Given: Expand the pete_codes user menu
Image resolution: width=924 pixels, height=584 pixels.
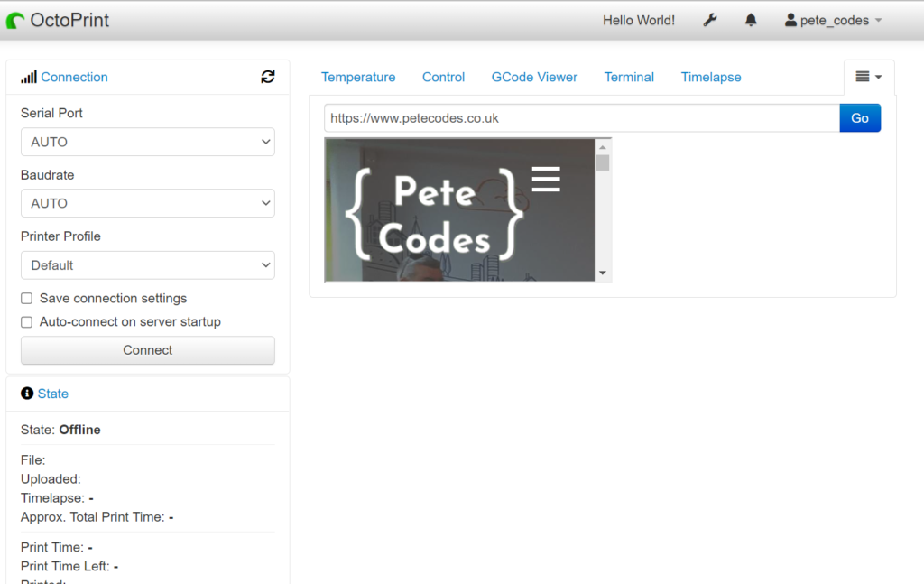Looking at the screenshot, I should coord(833,20).
